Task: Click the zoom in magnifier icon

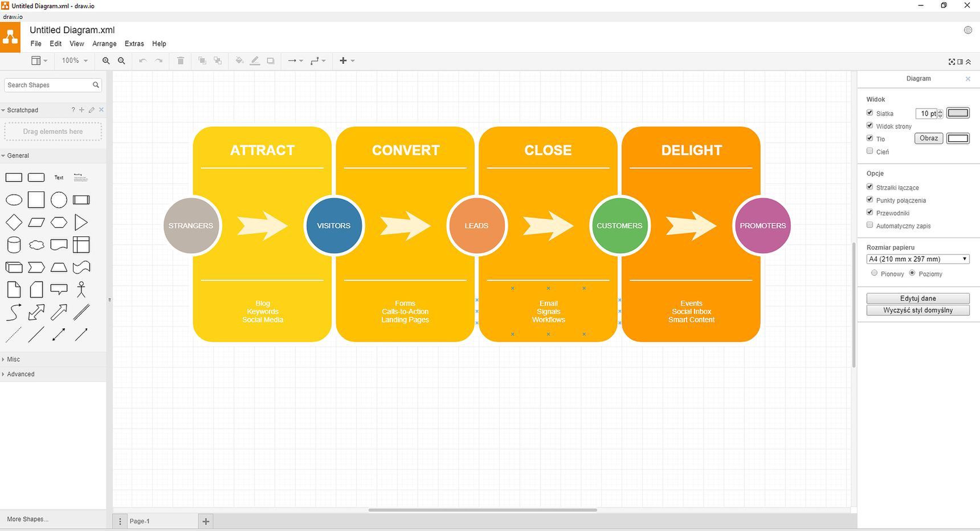Action: point(106,61)
